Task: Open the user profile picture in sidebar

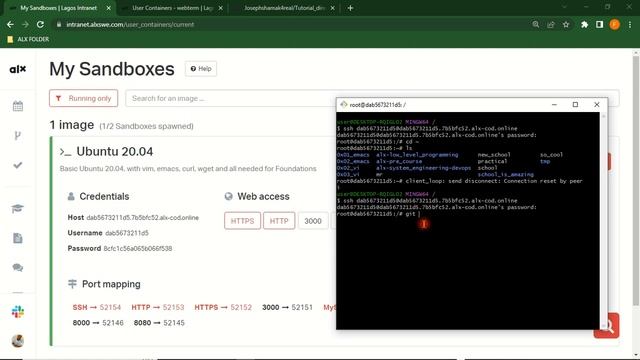Action: [18, 340]
